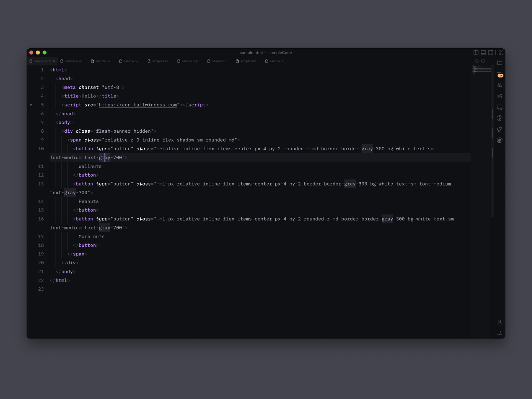Open the Accounts person icon
The height and width of the screenshot is (399, 532).
[499, 322]
